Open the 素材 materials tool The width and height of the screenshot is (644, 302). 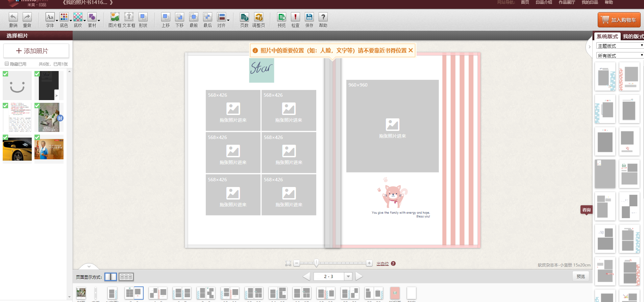pos(92,20)
